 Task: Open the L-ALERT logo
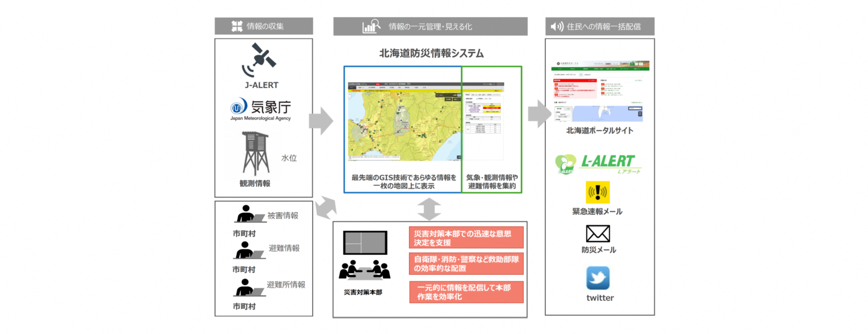point(598,164)
